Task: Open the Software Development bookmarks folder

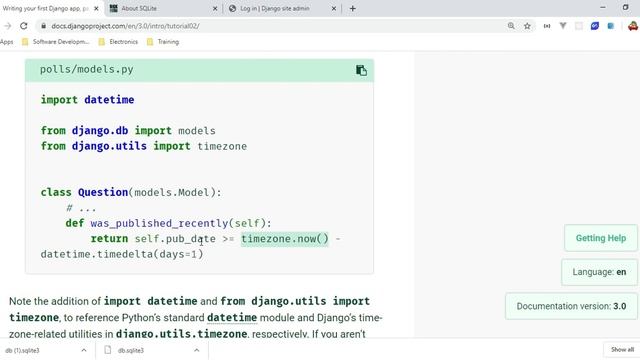Action: coord(56,42)
